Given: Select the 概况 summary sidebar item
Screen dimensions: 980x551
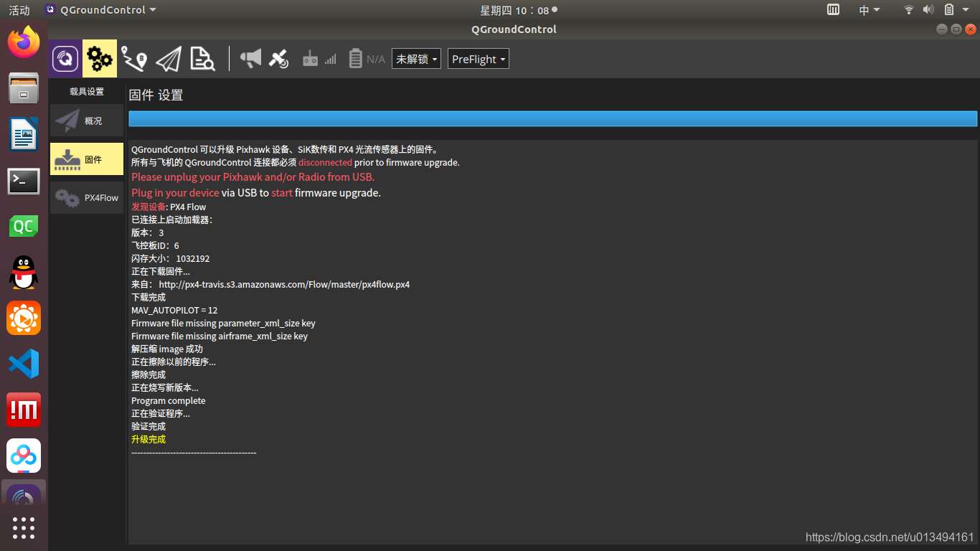Looking at the screenshot, I should 87,121.
